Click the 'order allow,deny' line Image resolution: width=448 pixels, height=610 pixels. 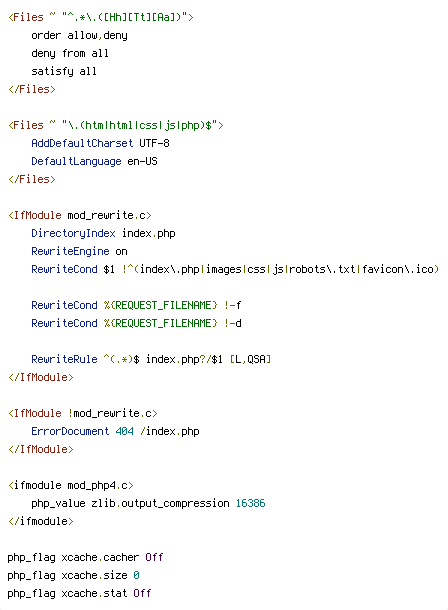[79, 35]
